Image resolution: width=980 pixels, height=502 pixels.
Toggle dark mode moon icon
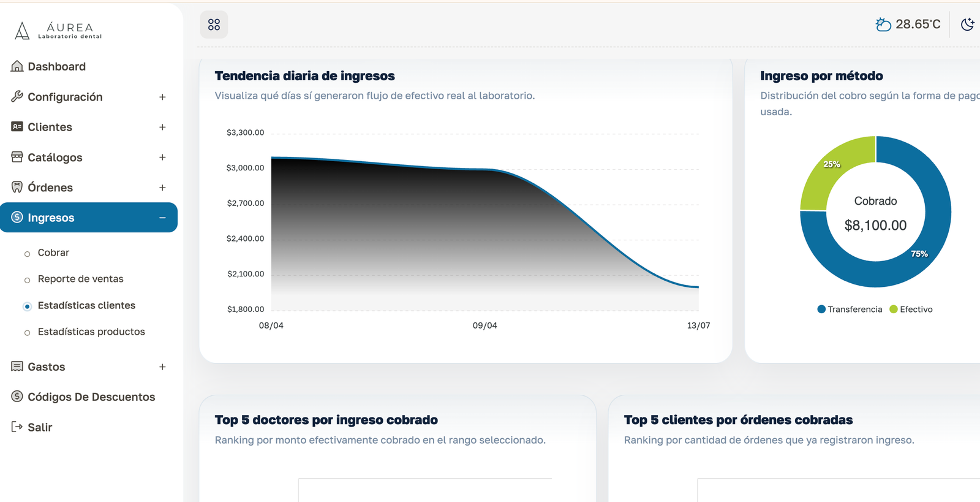(968, 25)
